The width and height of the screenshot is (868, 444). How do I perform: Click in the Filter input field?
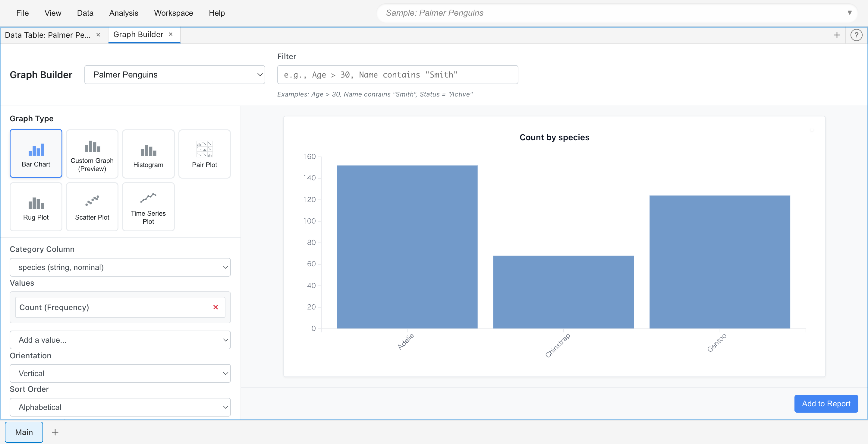(x=398, y=75)
